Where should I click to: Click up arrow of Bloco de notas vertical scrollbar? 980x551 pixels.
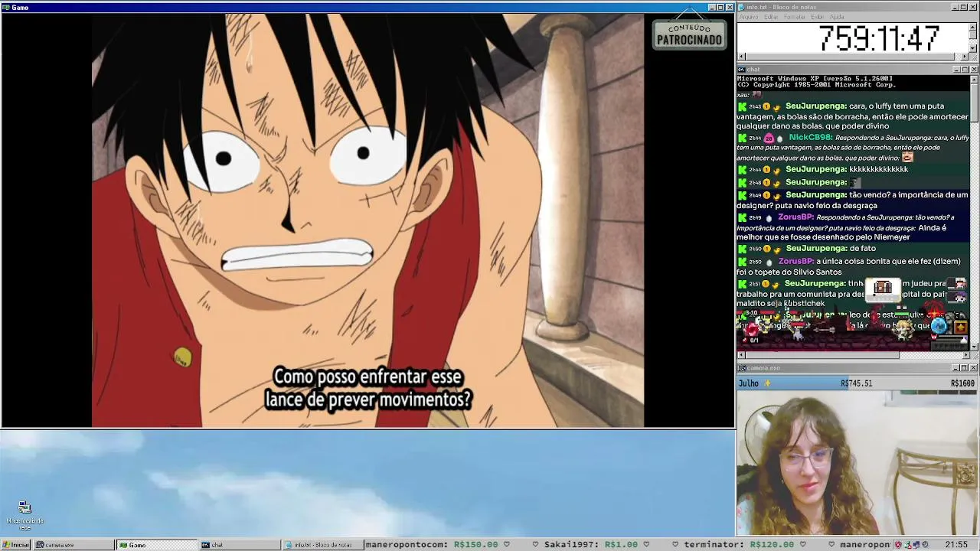pos(973,27)
